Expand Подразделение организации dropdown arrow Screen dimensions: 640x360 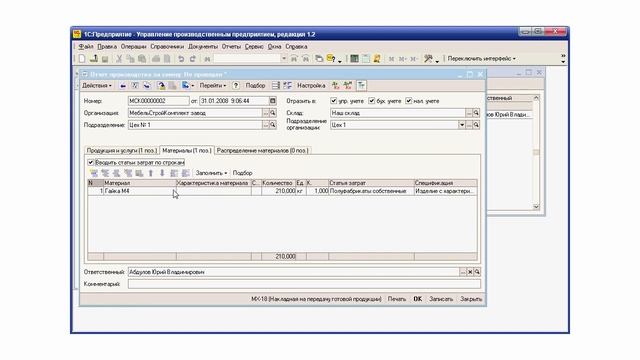click(462, 125)
